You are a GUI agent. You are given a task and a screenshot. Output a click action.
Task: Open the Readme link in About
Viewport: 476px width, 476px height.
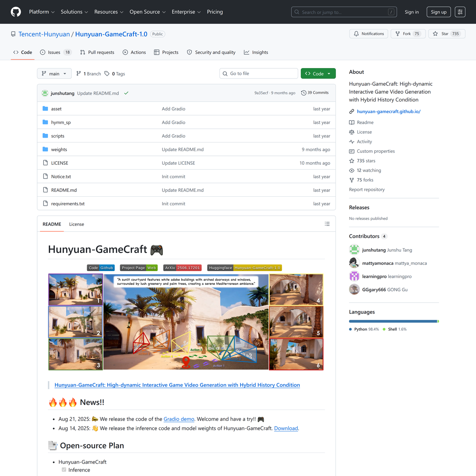(x=361, y=122)
